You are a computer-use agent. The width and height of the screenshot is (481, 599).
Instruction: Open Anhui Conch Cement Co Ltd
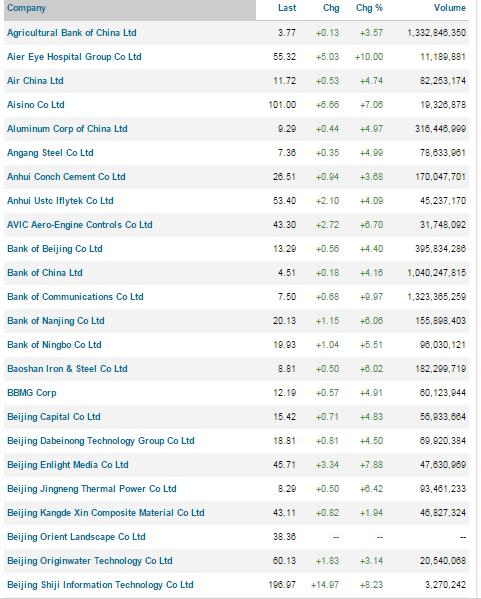click(x=66, y=177)
